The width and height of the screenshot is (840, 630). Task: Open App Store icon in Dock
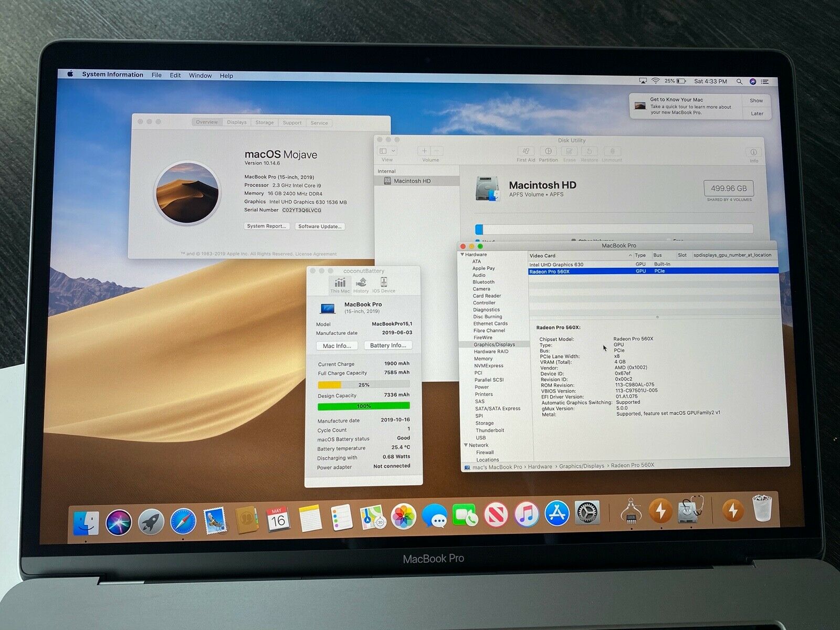point(557,513)
